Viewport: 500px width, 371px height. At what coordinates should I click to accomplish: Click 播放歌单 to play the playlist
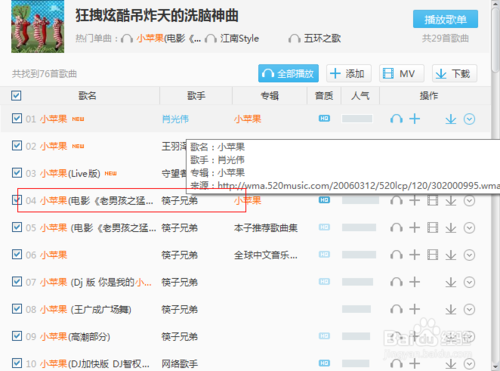445,19
